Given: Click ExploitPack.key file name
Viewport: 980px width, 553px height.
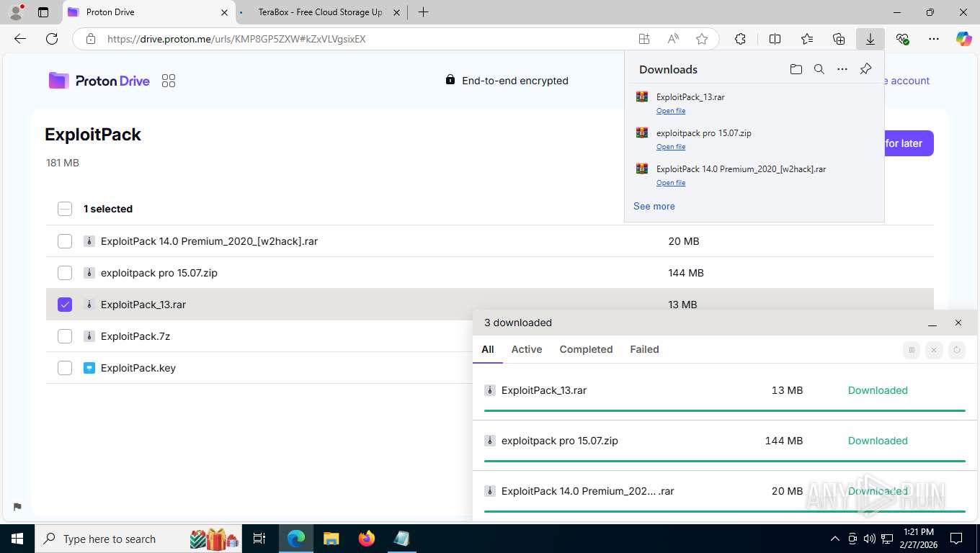Looking at the screenshot, I should coord(138,368).
